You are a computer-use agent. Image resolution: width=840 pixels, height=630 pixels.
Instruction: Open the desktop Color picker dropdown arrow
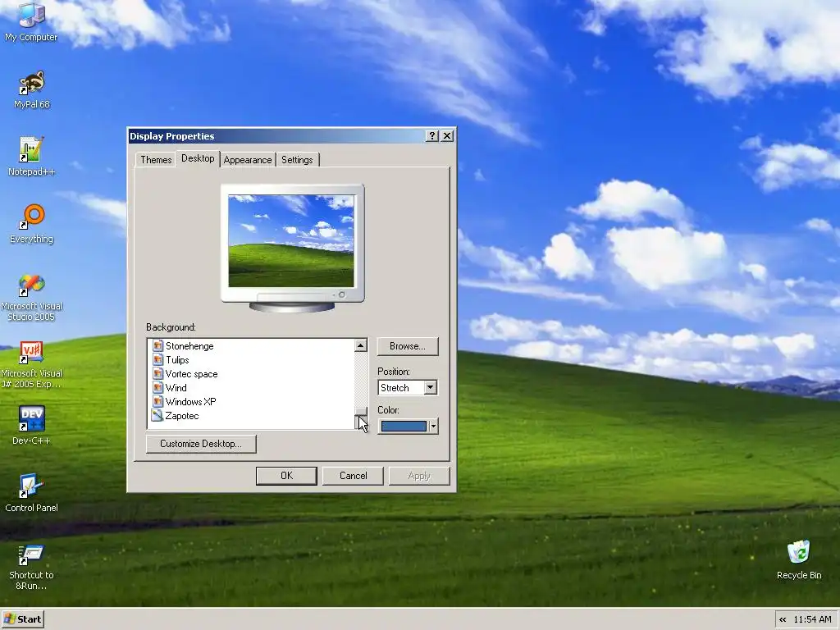(433, 427)
